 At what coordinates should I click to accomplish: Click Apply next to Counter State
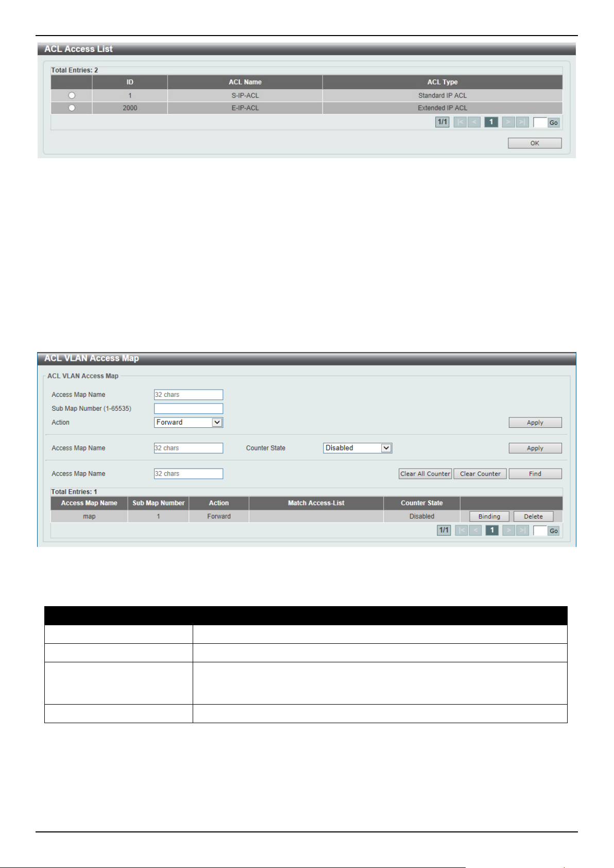point(535,448)
